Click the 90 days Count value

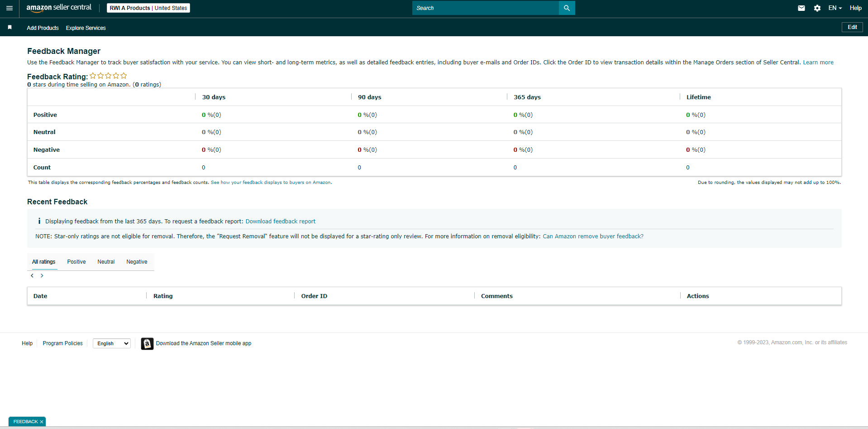click(x=359, y=168)
